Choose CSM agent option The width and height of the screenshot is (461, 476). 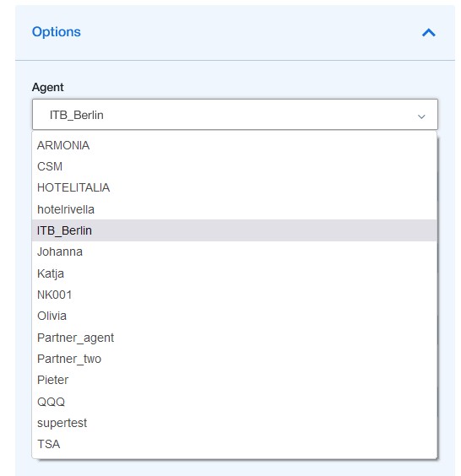click(234, 166)
